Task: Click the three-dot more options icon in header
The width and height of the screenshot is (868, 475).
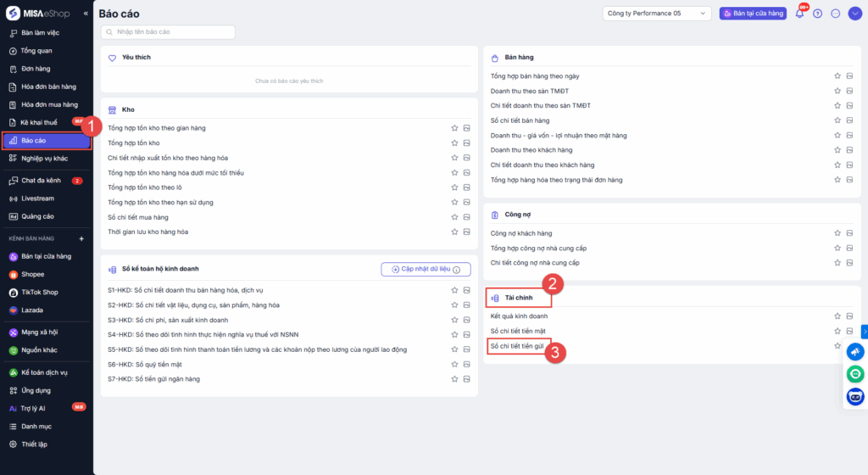Action: pos(836,14)
